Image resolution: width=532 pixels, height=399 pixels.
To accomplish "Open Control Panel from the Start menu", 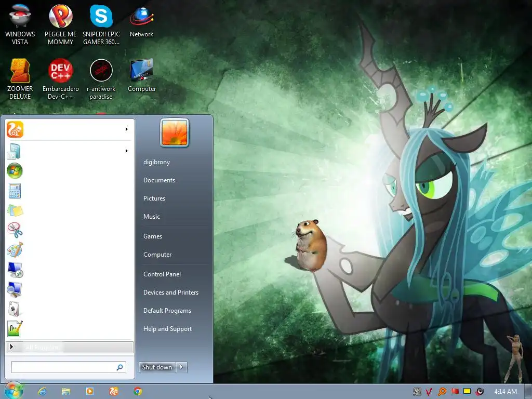I will [x=162, y=274].
